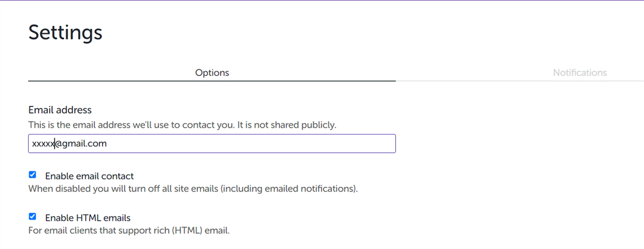
Task: Click the "@" symbol in the email address
Action: [x=58, y=144]
